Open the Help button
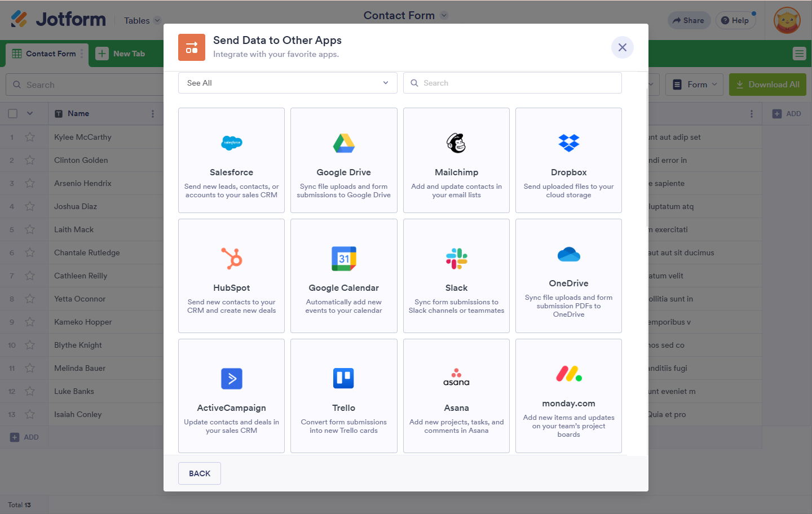 pos(735,20)
